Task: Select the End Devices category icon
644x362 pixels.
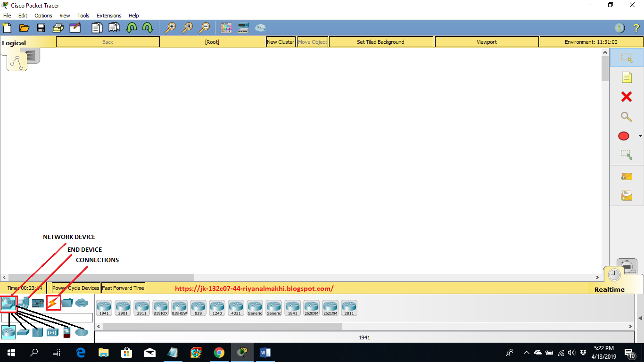Action: (x=23, y=303)
